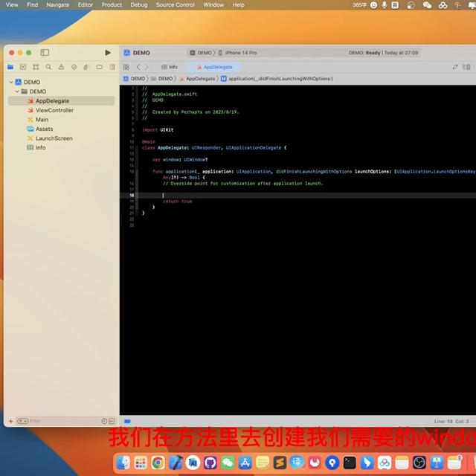Open Finder from the Dock
Screen dimensions: 476x476
(123, 463)
